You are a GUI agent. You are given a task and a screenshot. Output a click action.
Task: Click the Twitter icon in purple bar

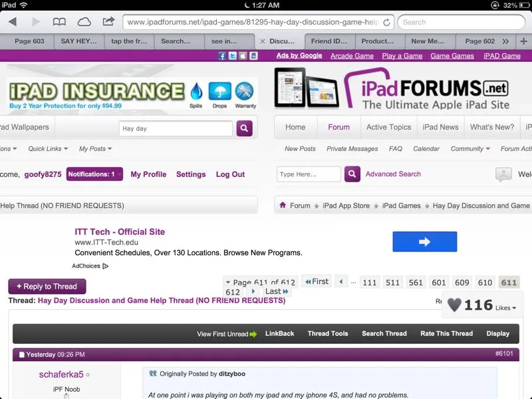[232, 56]
